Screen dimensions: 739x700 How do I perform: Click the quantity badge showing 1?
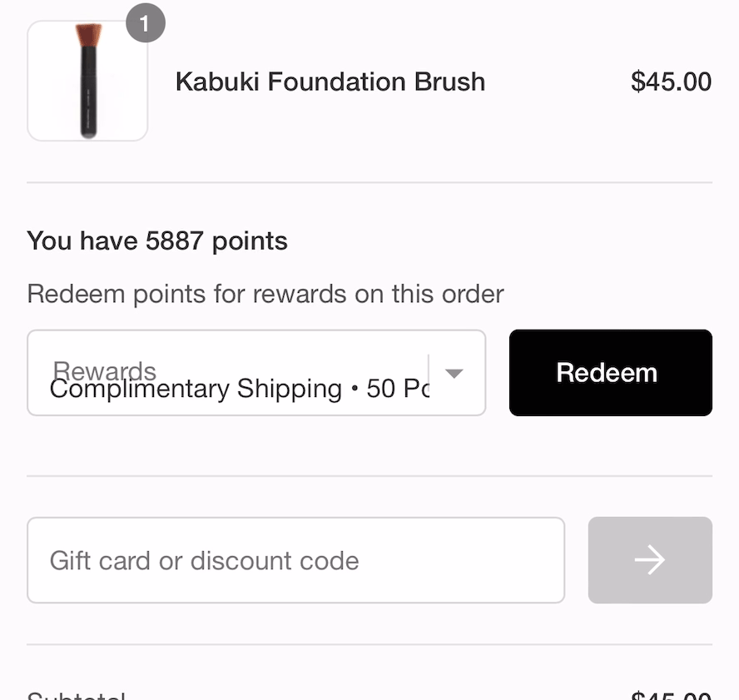pos(145,24)
